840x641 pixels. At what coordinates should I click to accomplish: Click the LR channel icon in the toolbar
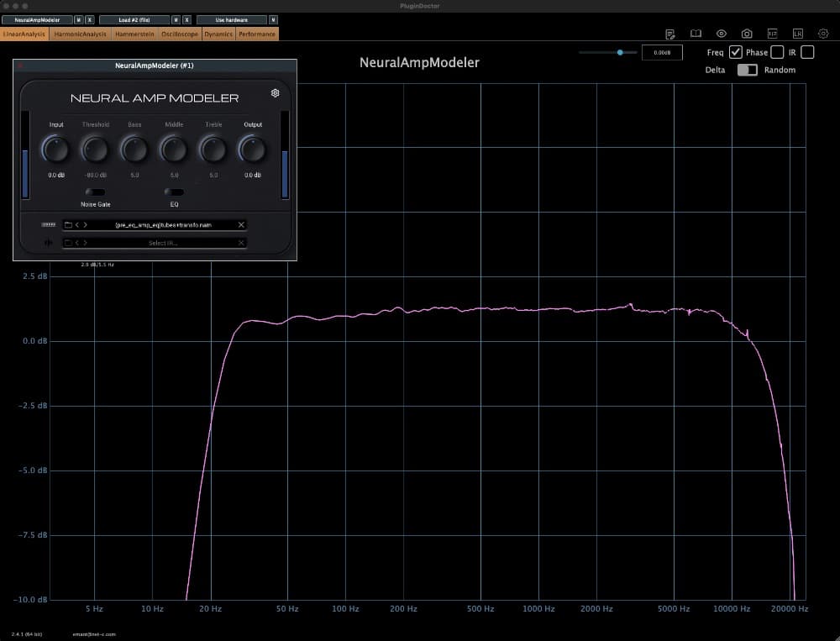pos(798,34)
